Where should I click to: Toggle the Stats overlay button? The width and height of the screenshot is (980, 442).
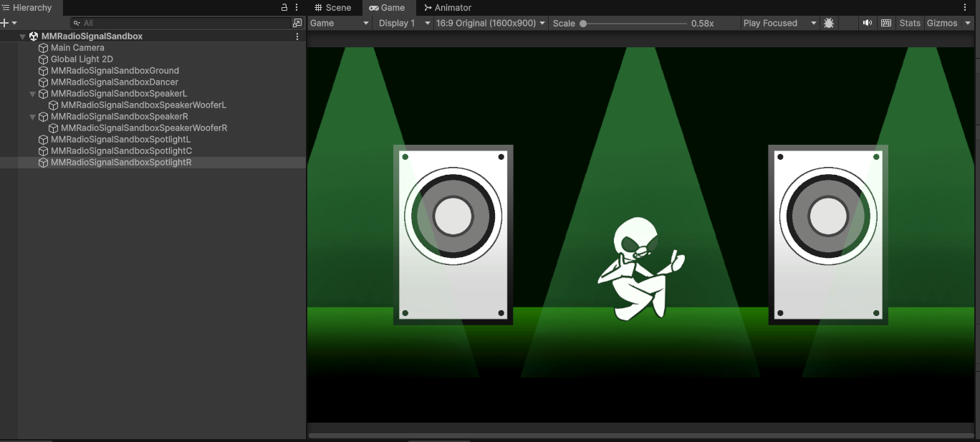(x=910, y=23)
